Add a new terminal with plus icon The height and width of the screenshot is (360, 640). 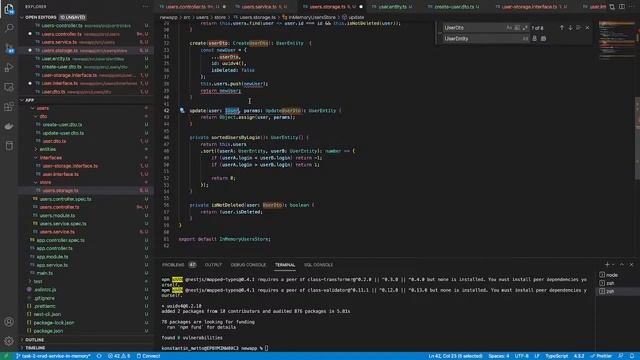607,264
